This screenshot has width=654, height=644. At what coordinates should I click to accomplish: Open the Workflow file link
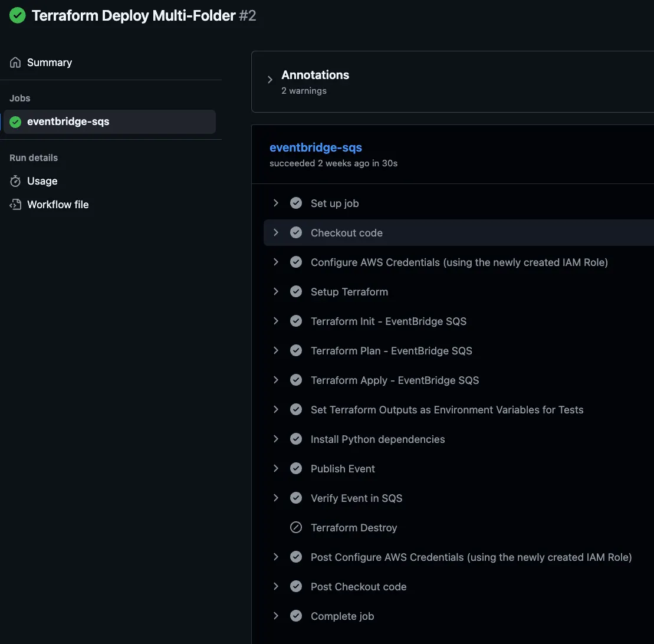(x=58, y=205)
